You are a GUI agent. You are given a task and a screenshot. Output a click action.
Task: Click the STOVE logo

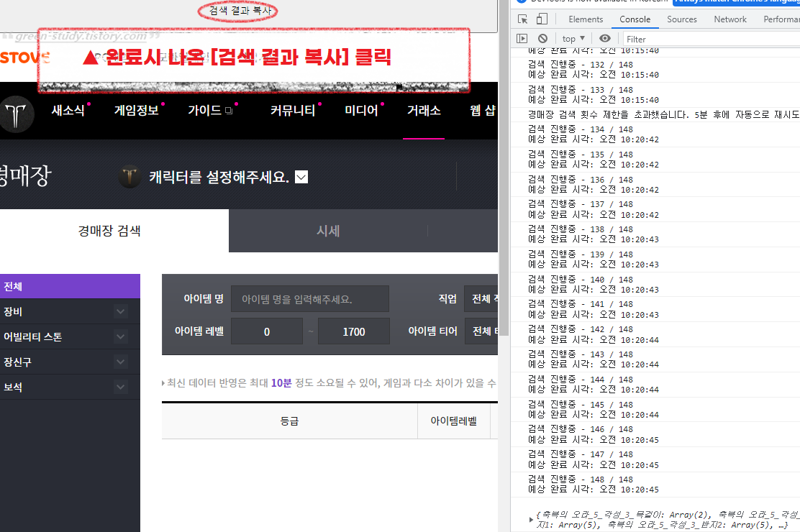(x=24, y=58)
